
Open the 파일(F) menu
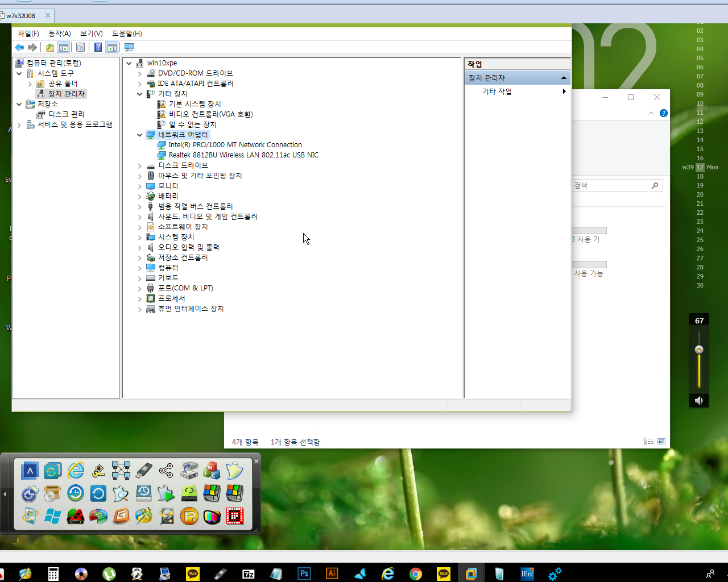tap(28, 34)
